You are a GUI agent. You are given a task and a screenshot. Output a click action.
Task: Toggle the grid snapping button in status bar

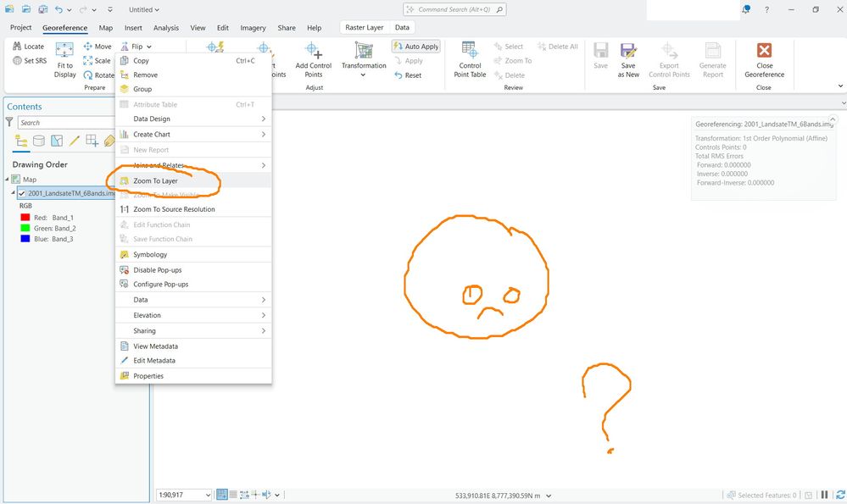point(221,495)
